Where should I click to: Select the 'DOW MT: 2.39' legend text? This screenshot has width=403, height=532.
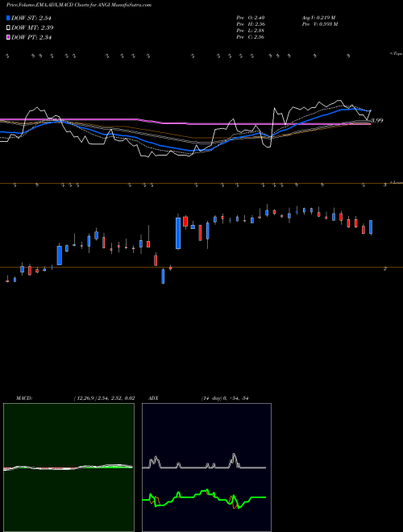click(x=32, y=27)
